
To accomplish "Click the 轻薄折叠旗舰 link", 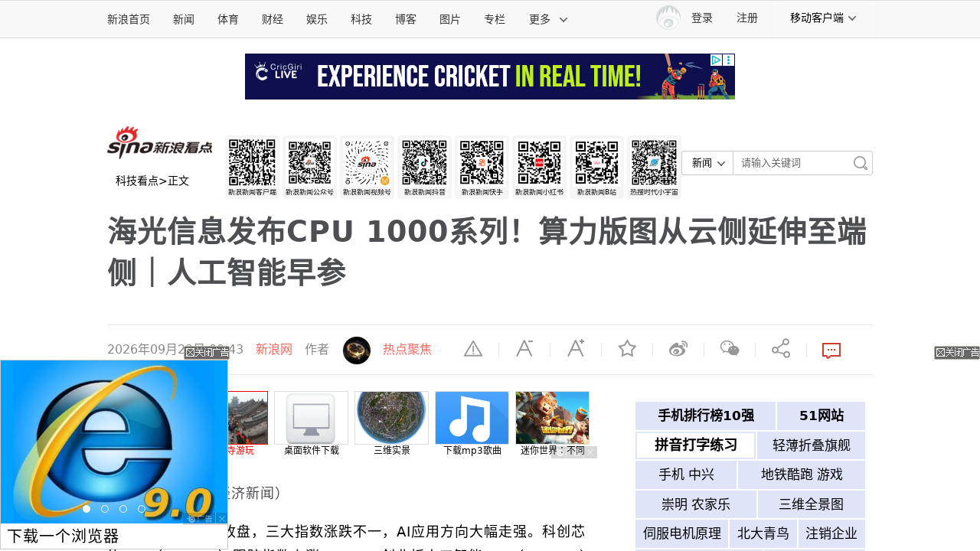I will [x=812, y=445].
